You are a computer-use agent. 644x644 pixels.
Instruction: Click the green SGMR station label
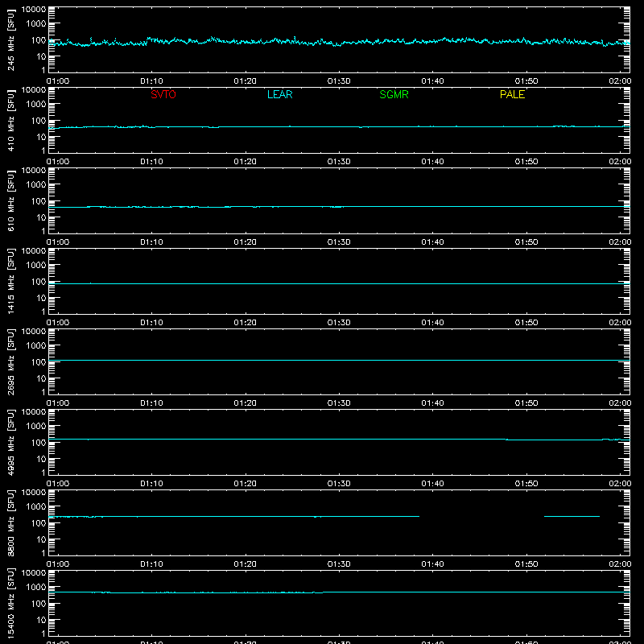pos(394,94)
